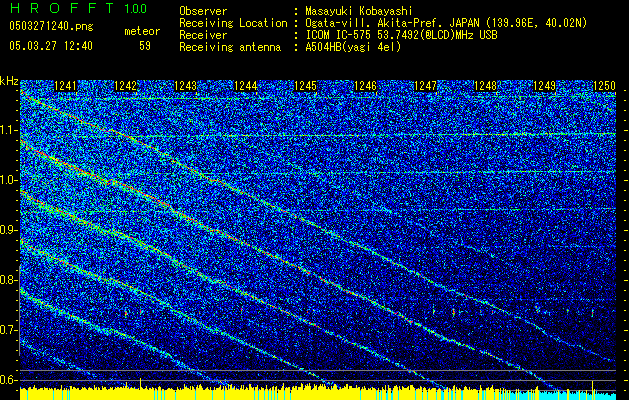Click the 1244 time marker
The image size is (629, 400).
click(246, 86)
